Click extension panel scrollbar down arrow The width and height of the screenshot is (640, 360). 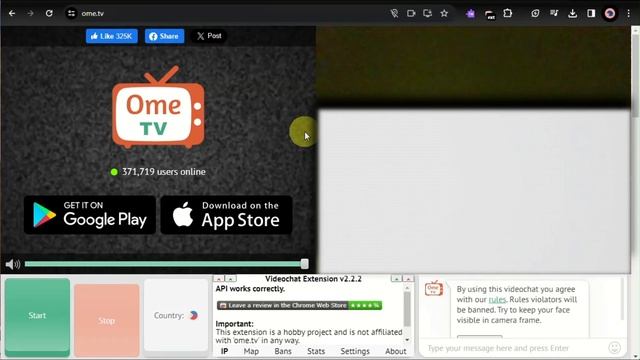click(407, 340)
